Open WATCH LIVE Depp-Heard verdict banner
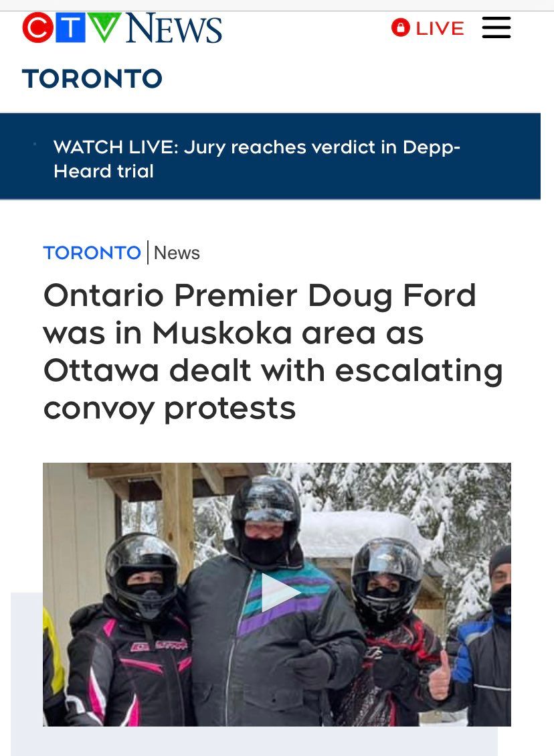The height and width of the screenshot is (756, 554). 257,159
